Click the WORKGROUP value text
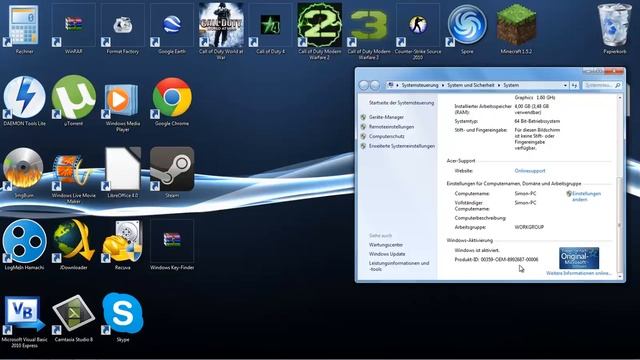Screen dimensions: 640x360 529,227
